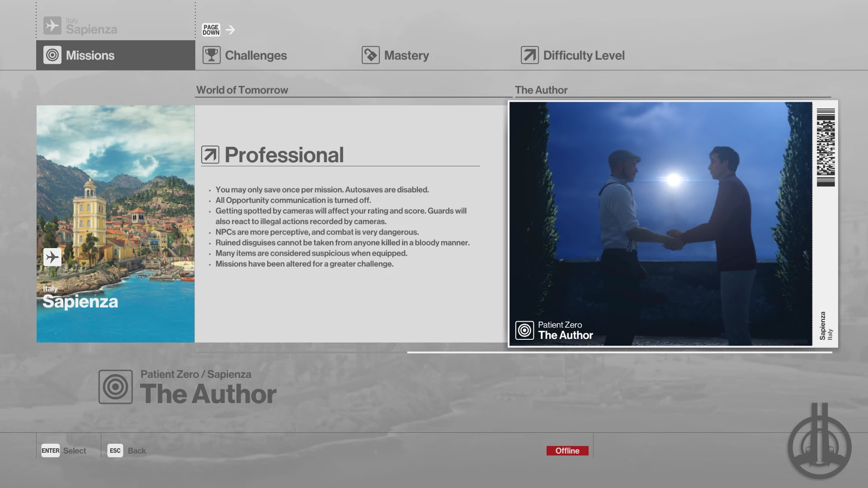This screenshot has height=488, width=868.
Task: Click the mission list scroll indicator bar
Action: [619, 352]
